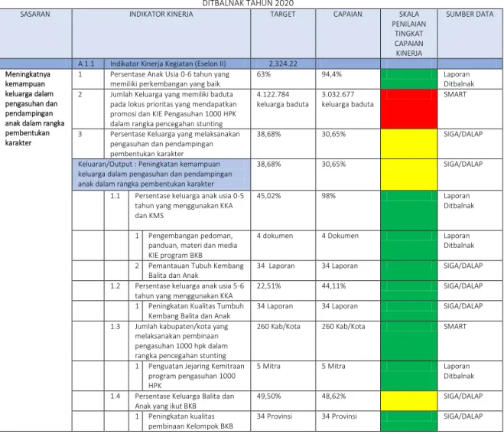Viewport: 504px width, 434px height.
Task: Click the 3.032.677 keluarga baduta cell
Action: 348,109
